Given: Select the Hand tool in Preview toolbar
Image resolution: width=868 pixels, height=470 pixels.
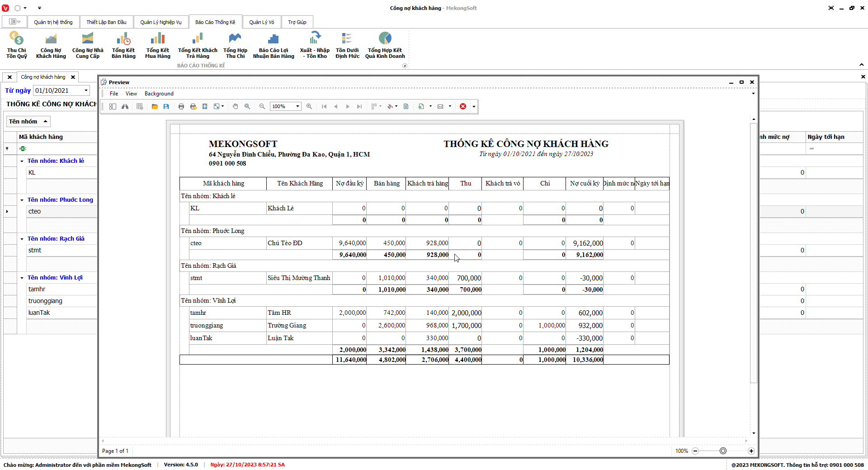Looking at the screenshot, I should (236, 106).
